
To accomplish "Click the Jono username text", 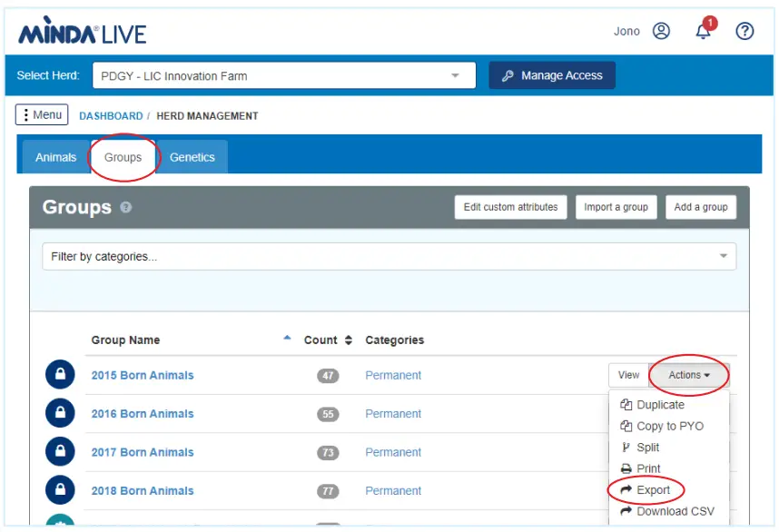I will pyautogui.click(x=626, y=31).
